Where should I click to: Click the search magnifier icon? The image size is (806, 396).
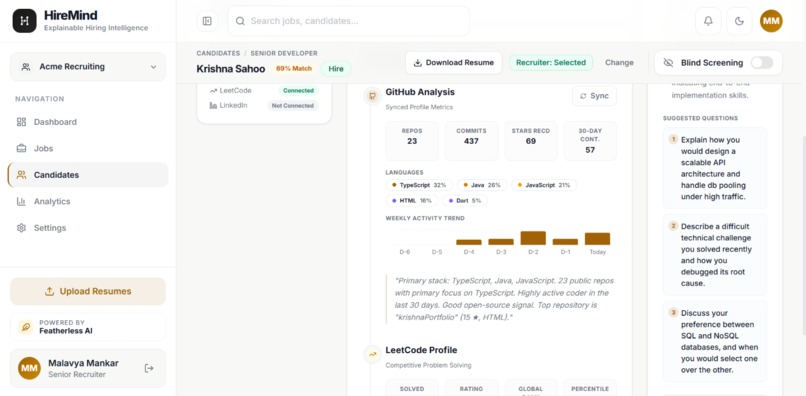click(x=240, y=21)
